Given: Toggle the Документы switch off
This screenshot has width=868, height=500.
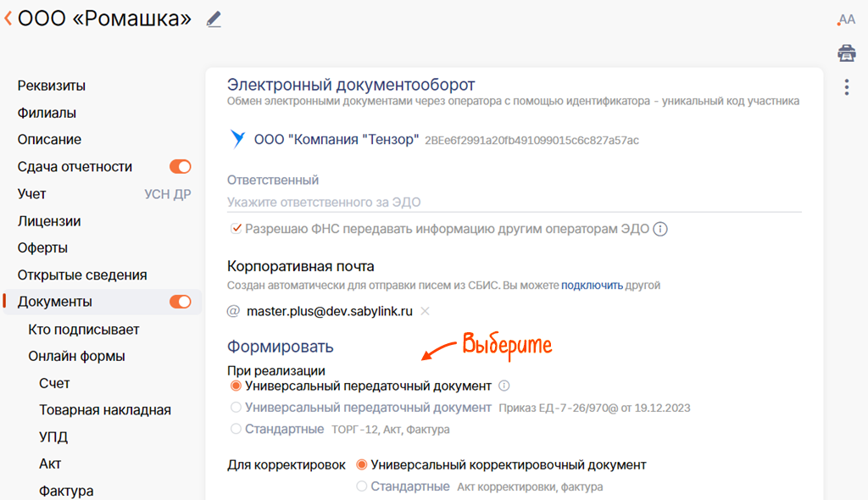Looking at the screenshot, I should (180, 302).
